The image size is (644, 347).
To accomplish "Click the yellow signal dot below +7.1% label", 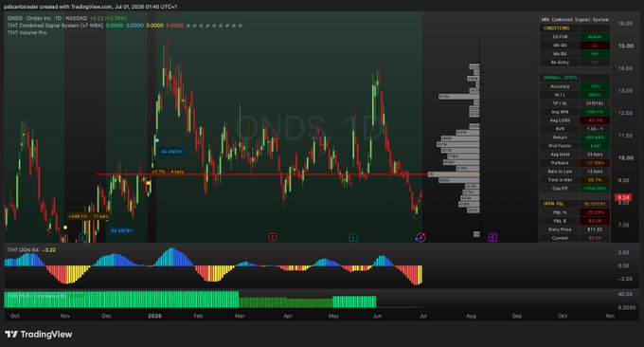I will [148, 183].
